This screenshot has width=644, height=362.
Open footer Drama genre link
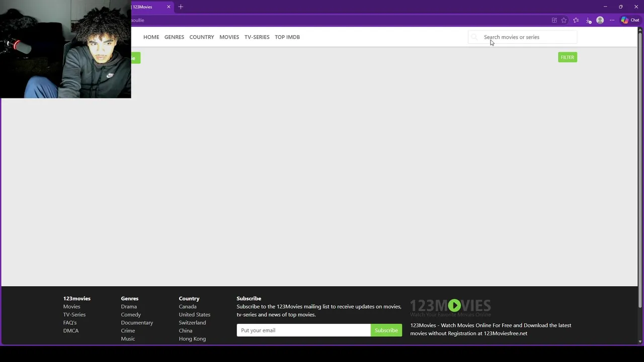pyautogui.click(x=129, y=307)
